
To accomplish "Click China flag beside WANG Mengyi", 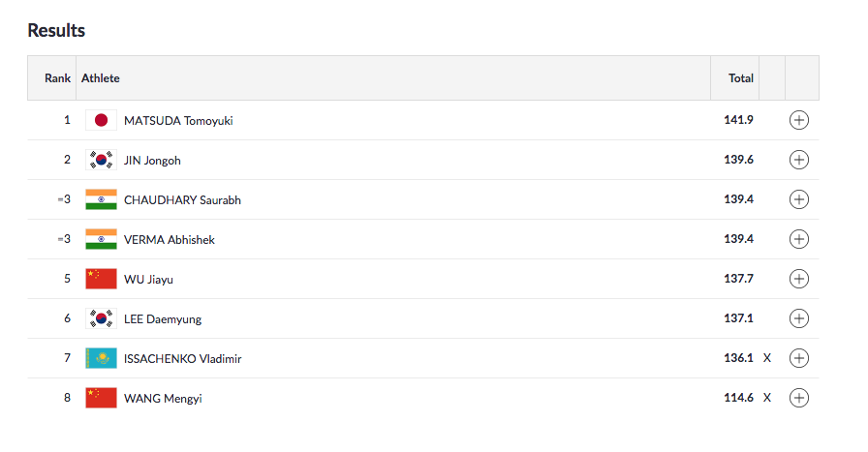I will tap(101, 398).
